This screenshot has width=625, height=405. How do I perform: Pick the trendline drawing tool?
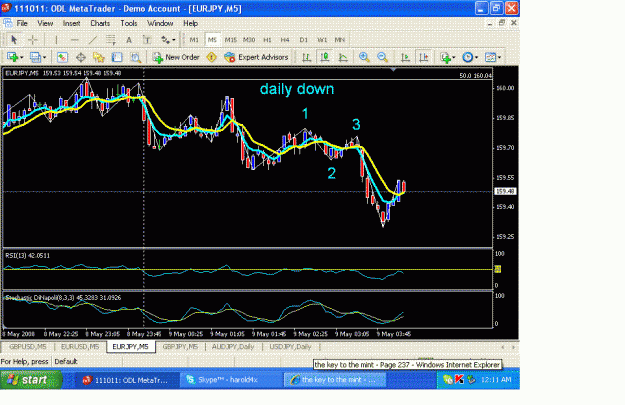[x=92, y=40]
